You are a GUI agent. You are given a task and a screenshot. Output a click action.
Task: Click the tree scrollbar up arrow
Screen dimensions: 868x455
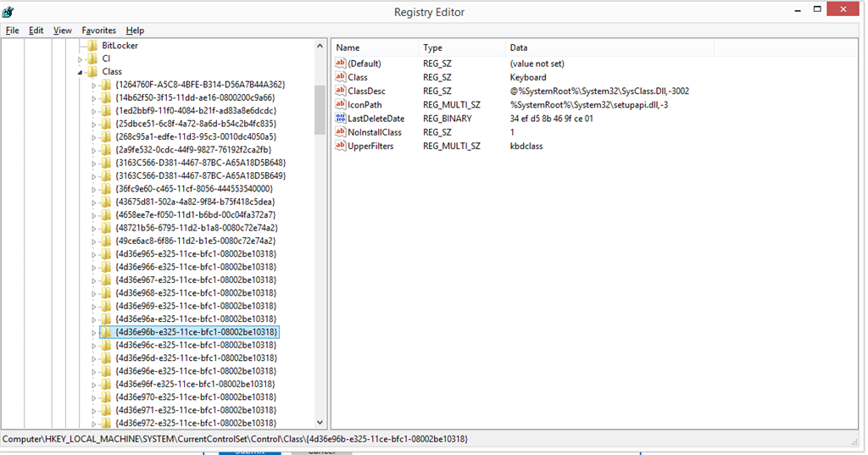click(x=320, y=46)
